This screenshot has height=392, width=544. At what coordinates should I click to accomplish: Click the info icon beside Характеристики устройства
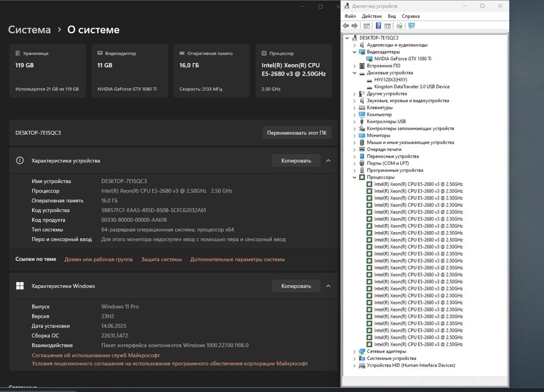click(x=20, y=160)
